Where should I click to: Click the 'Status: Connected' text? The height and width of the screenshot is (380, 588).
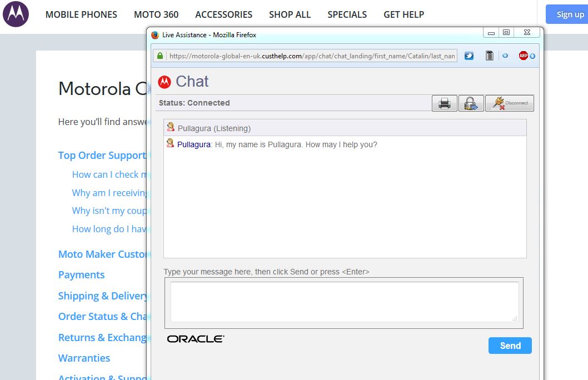point(195,103)
